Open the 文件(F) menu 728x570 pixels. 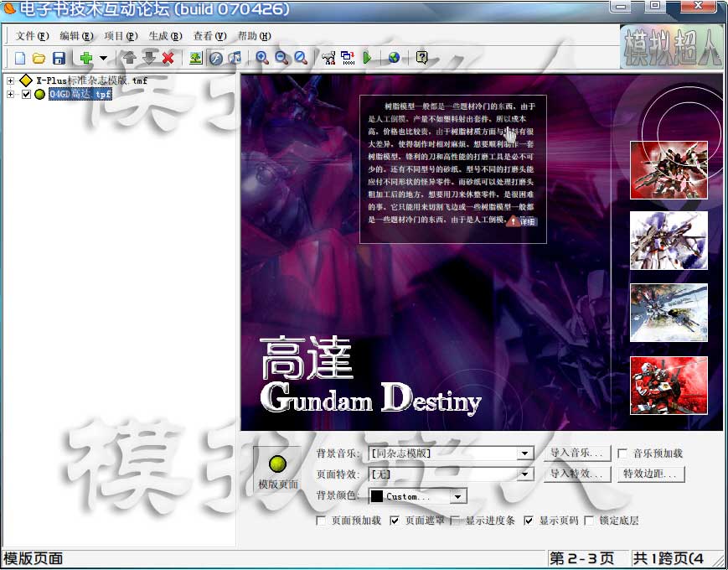32,36
